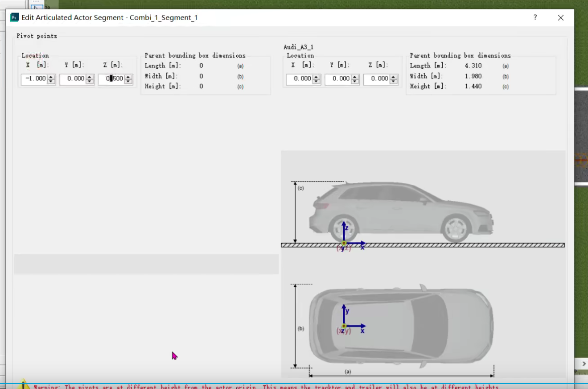Click the 'Pivot points' section label
This screenshot has width=588, height=389.
(37, 36)
